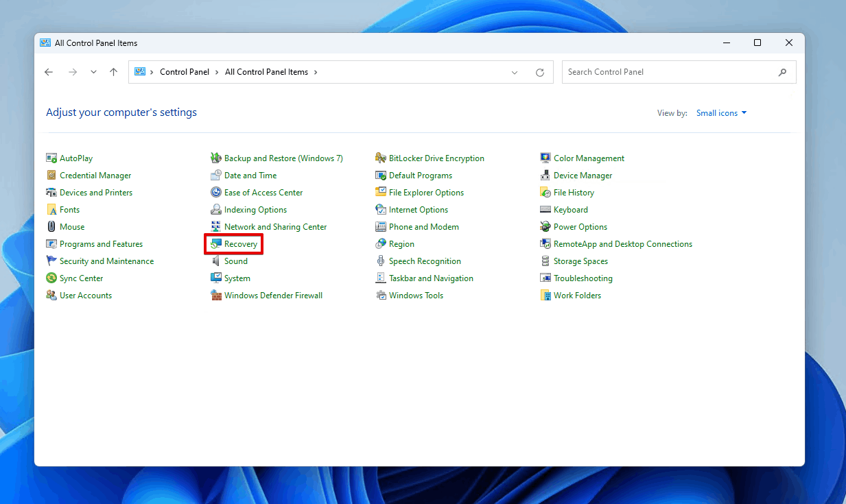
Task: Click the Mouse icon
Action: click(51, 227)
